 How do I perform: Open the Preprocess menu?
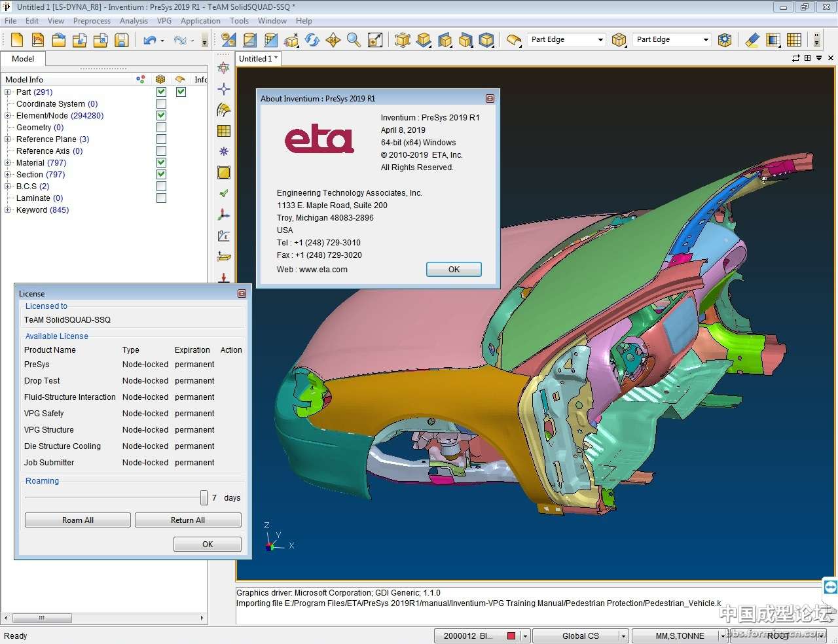(92, 21)
